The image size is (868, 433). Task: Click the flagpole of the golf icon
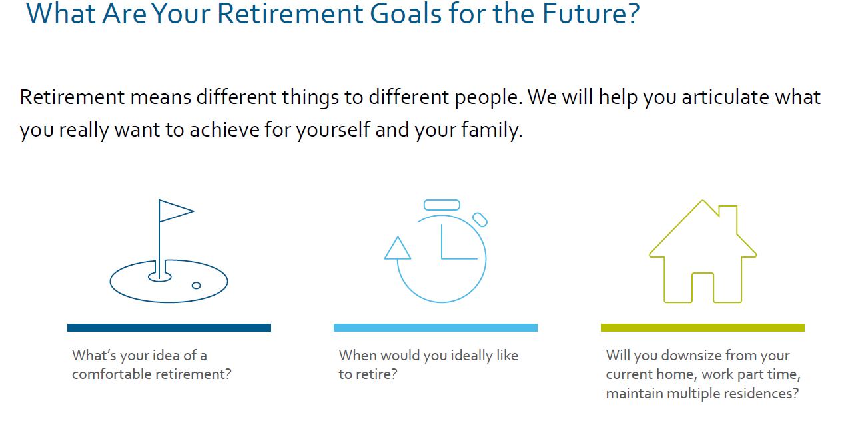[x=160, y=246]
